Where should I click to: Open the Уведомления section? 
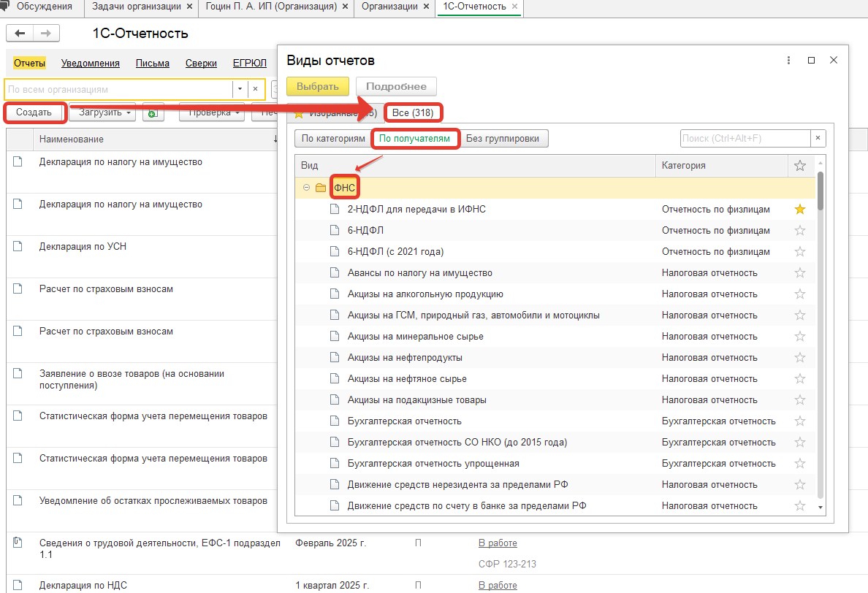pos(91,64)
